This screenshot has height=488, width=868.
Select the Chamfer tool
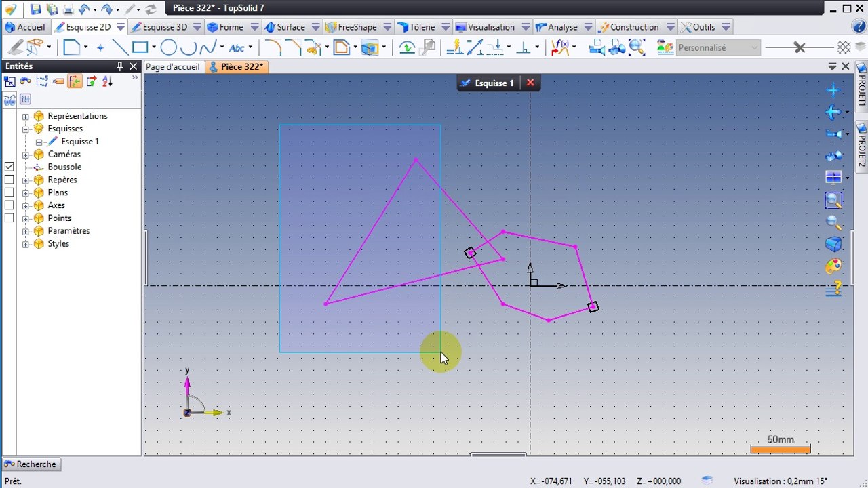(x=293, y=47)
